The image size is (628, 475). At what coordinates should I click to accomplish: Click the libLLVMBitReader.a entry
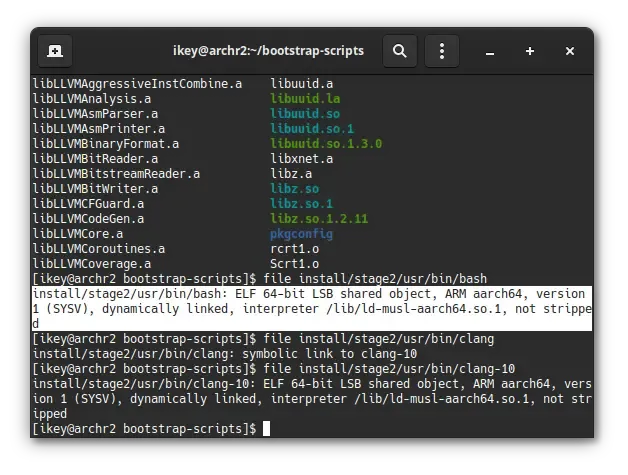95,159
